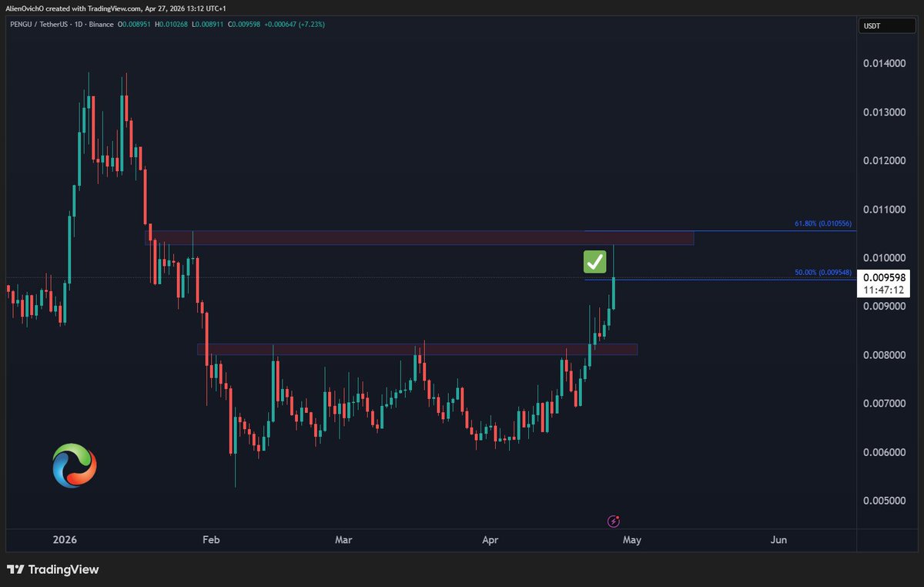924x587 pixels.
Task: Click the 0.013000 price axis label
Action: (885, 112)
